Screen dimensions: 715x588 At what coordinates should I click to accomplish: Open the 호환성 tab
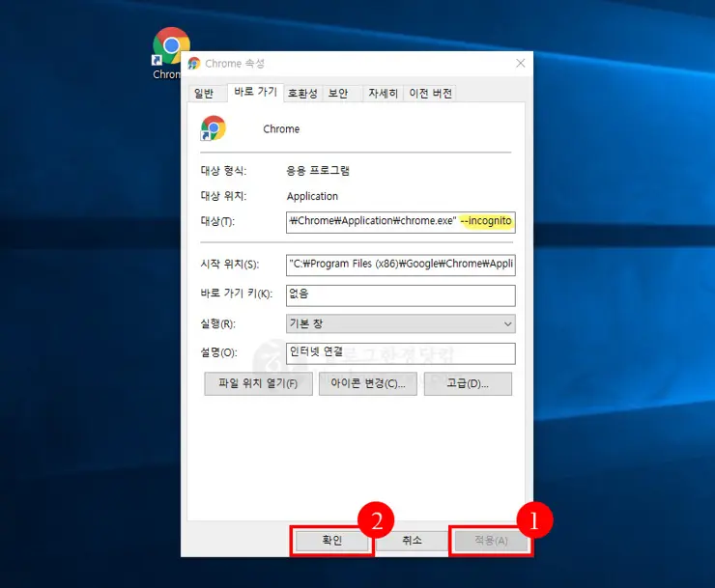pyautogui.click(x=302, y=94)
